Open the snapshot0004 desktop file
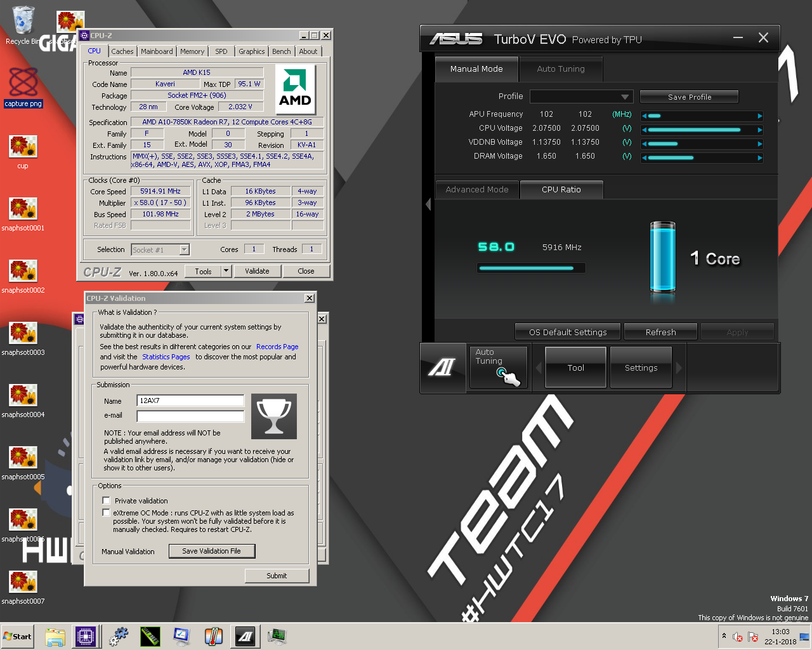 click(23, 401)
